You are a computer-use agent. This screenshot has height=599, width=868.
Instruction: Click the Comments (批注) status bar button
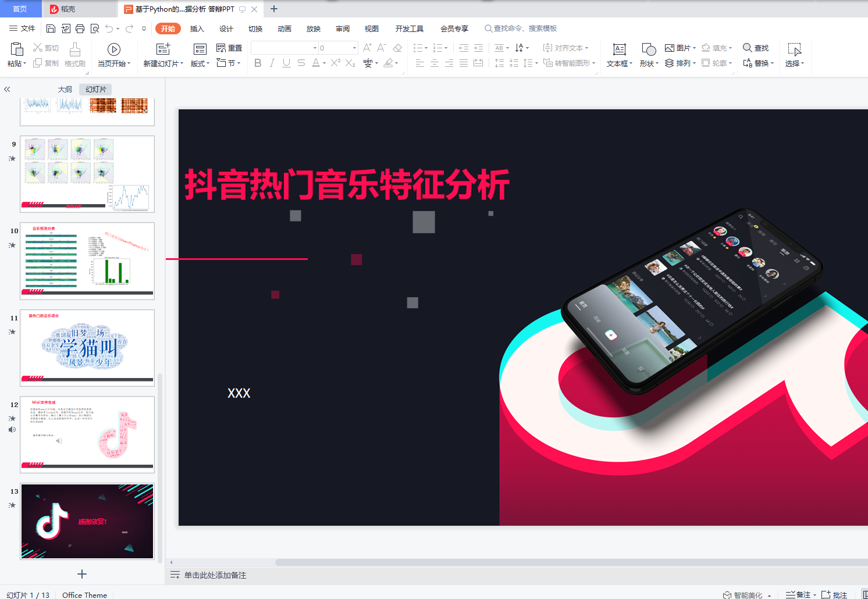pos(834,595)
